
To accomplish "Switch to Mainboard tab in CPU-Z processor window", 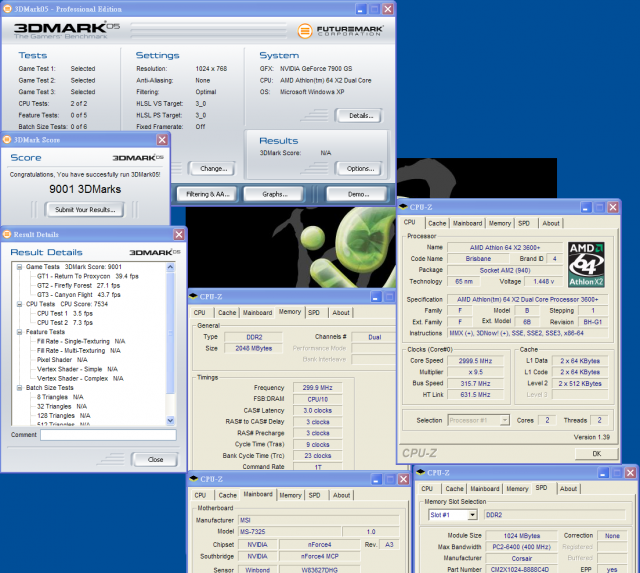I will click(467, 223).
